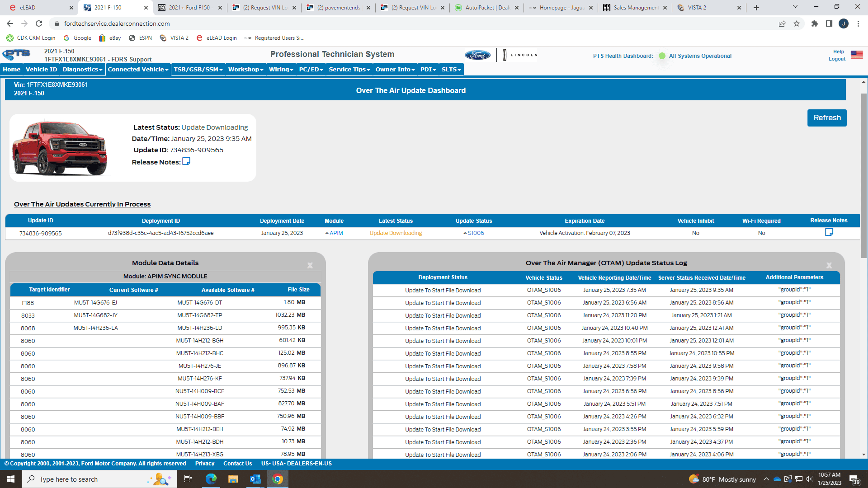Open the Diagnostics dropdown menu
The height and width of the screenshot is (488, 868).
pos(82,69)
